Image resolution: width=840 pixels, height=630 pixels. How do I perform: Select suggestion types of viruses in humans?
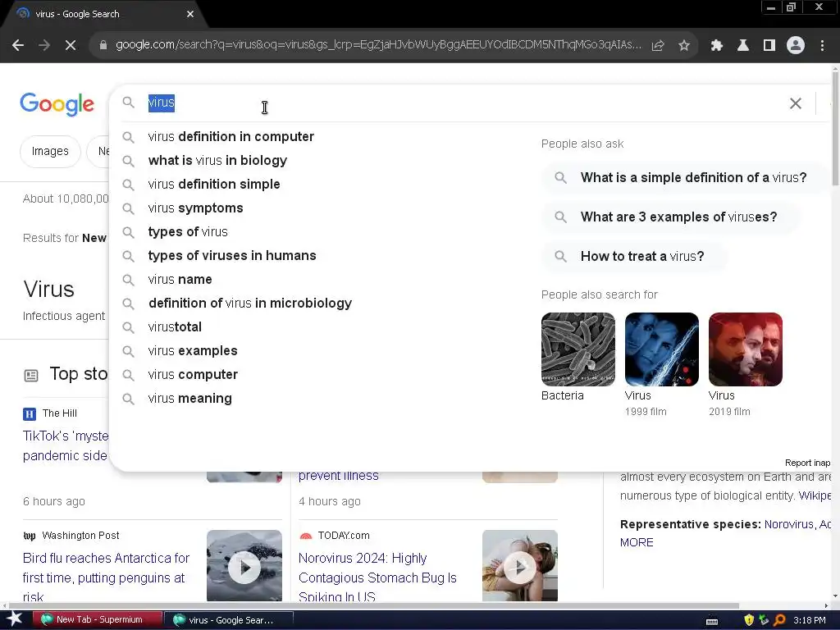point(232,256)
